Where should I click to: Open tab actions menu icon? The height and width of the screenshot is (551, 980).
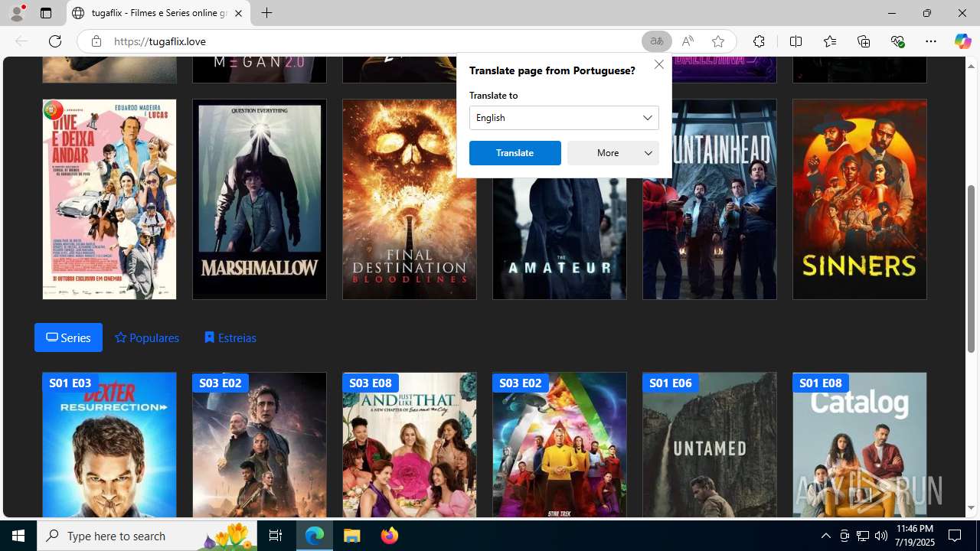click(x=46, y=13)
